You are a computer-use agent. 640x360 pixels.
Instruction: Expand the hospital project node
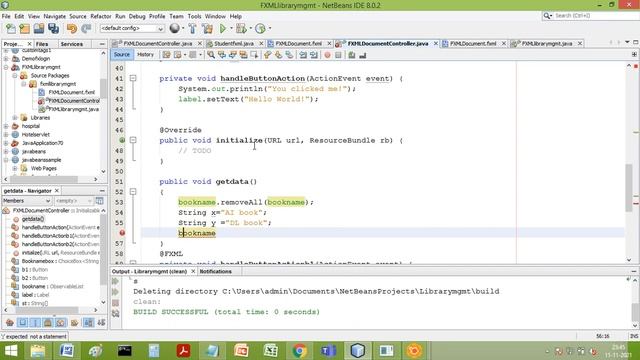[x=6, y=126]
